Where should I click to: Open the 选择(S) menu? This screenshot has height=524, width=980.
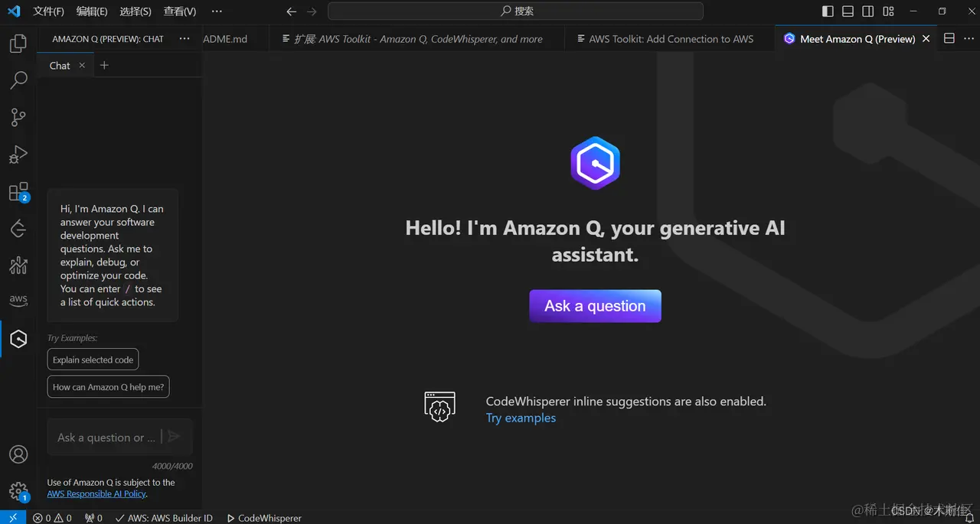[136, 11]
